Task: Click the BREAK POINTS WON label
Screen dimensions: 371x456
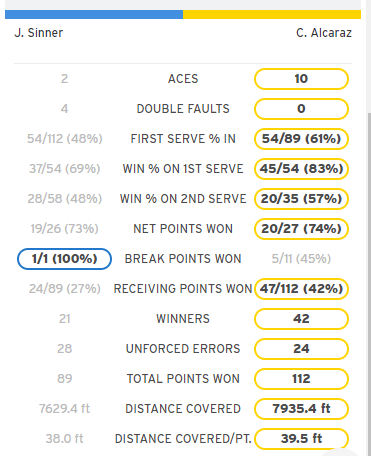Action: pos(183,259)
